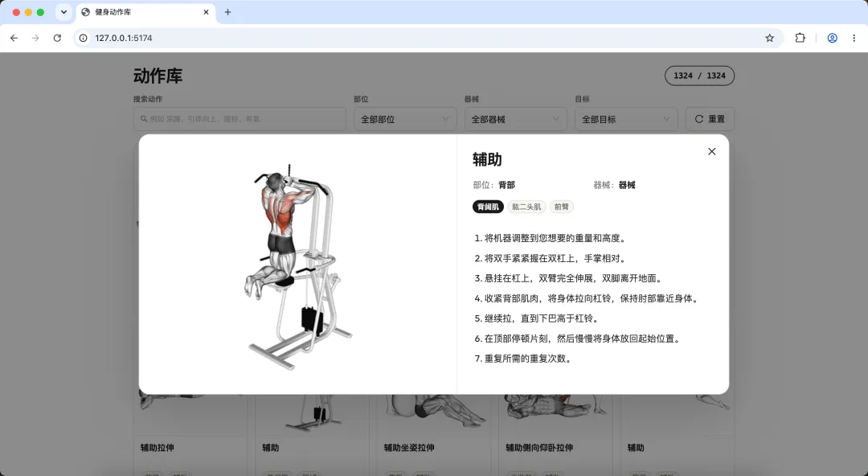Click step 5 继续拉 instruction
The width and height of the screenshot is (868, 476).
[537, 318]
